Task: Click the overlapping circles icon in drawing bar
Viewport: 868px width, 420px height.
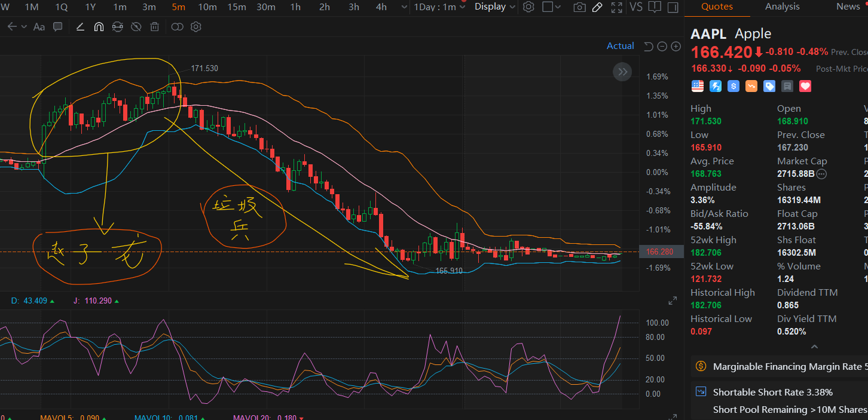Action: (177, 27)
